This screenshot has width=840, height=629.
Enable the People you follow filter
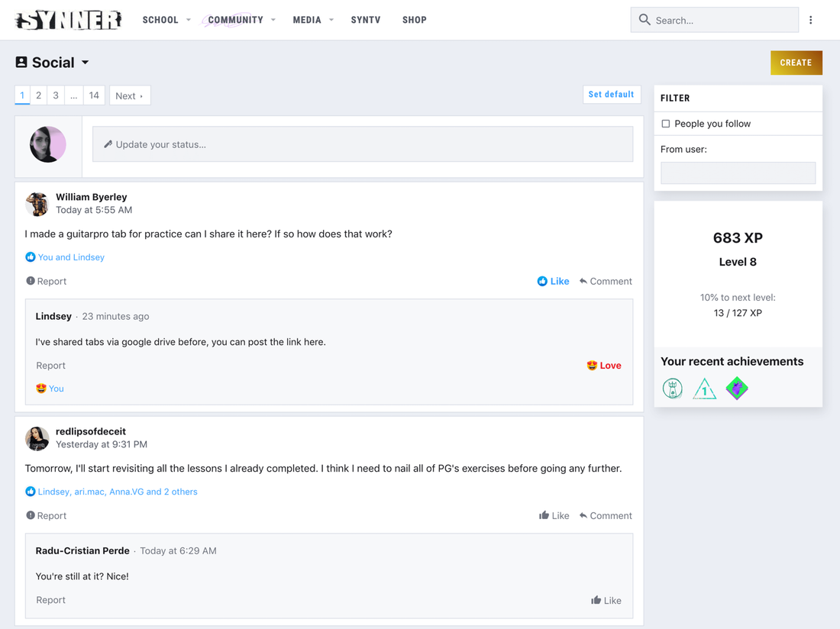pyautogui.click(x=665, y=123)
